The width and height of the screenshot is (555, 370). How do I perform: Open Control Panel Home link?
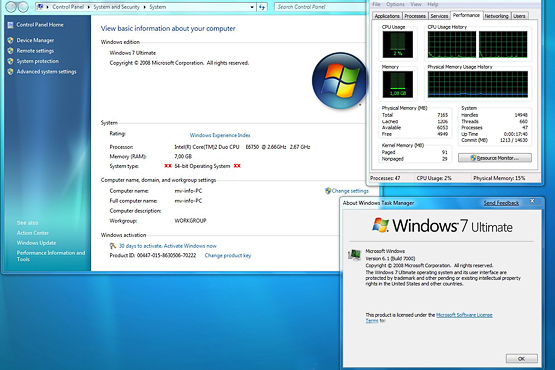coord(40,25)
